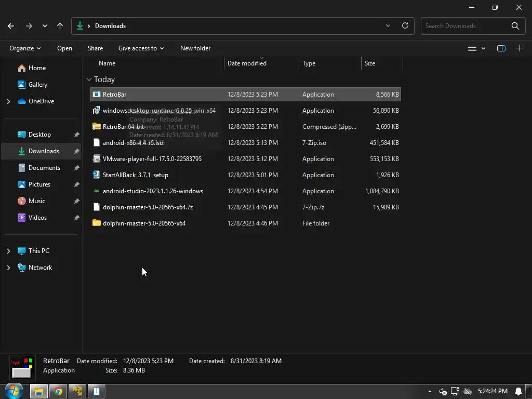Viewport: 532px width, 399px height.
Task: Open notifications bell icon
Action: pyautogui.click(x=518, y=391)
